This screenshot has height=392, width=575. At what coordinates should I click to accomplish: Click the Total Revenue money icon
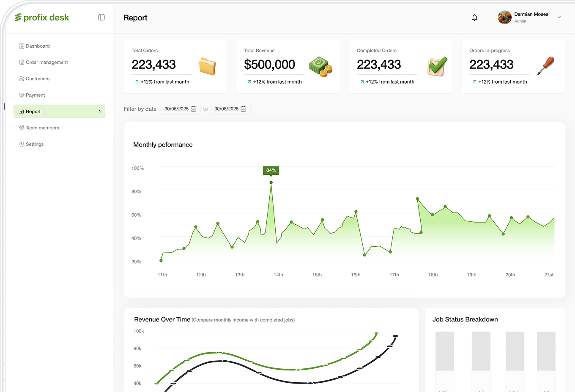[320, 67]
